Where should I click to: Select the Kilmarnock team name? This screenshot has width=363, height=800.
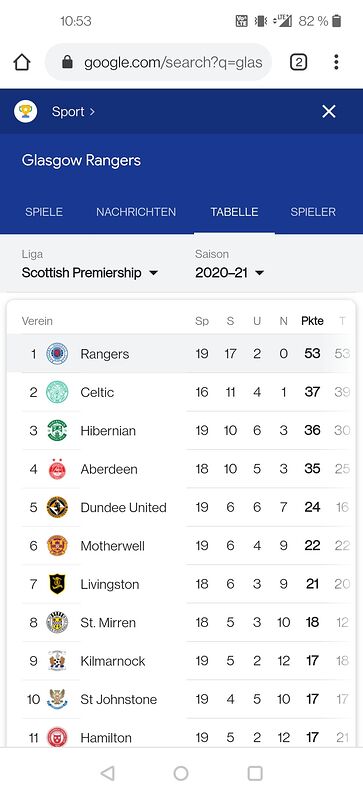pyautogui.click(x=113, y=661)
